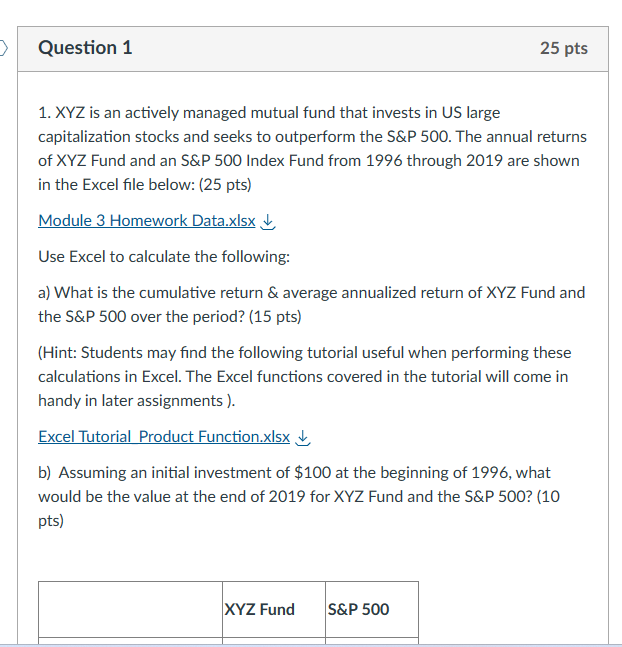Screen dimensions: 622x647
Task: Select the Question 1 heading
Action: click(85, 47)
